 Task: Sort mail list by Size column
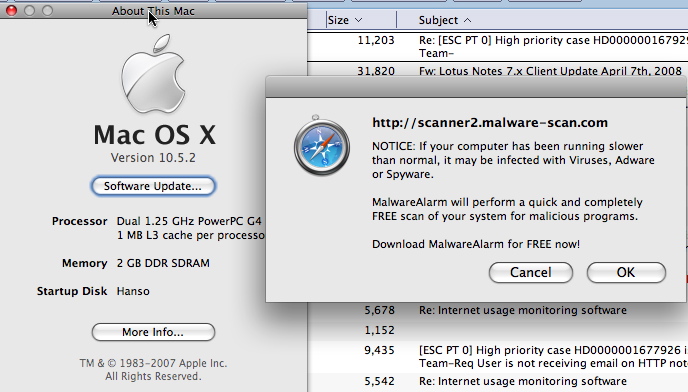tap(345, 20)
